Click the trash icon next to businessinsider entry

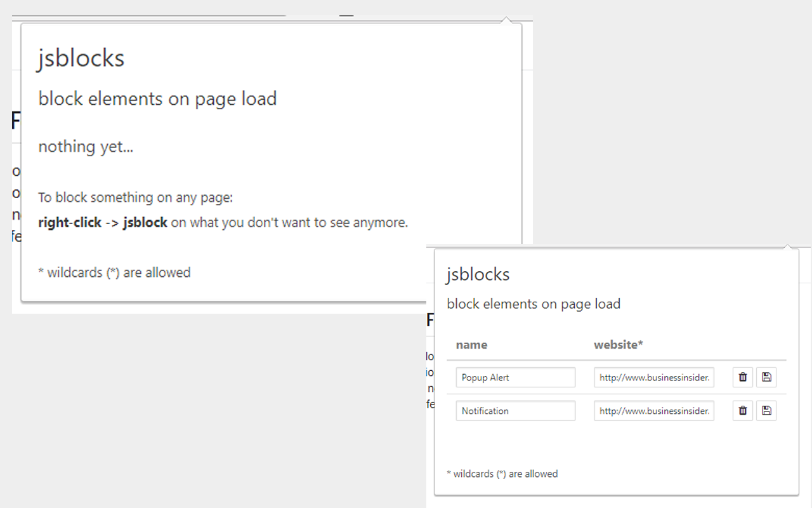[742, 377]
